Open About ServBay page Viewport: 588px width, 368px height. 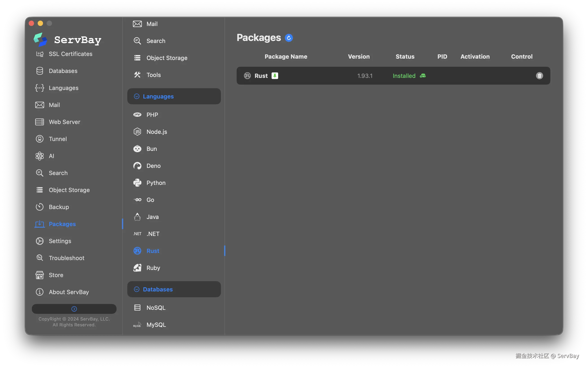[x=69, y=292]
